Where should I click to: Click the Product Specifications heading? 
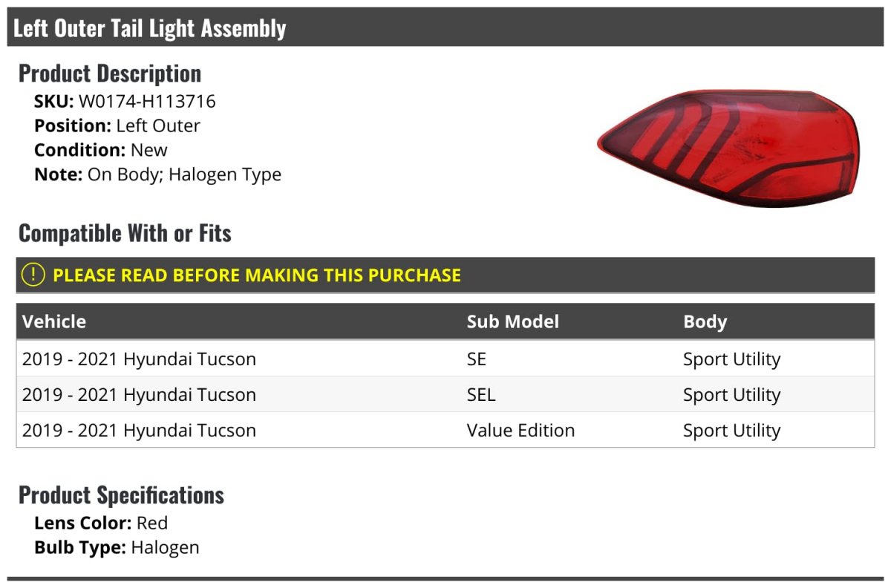[x=121, y=494]
